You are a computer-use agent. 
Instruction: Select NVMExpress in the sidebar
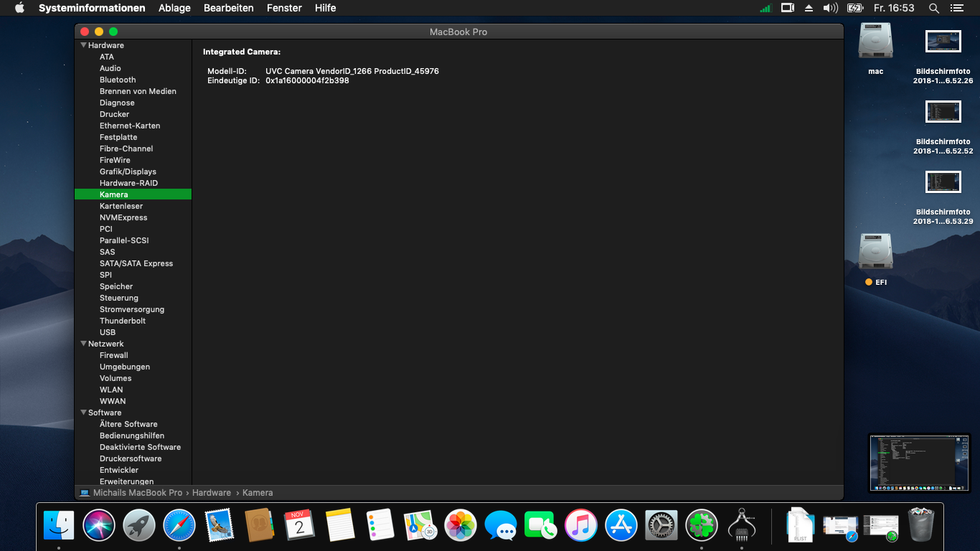(123, 217)
